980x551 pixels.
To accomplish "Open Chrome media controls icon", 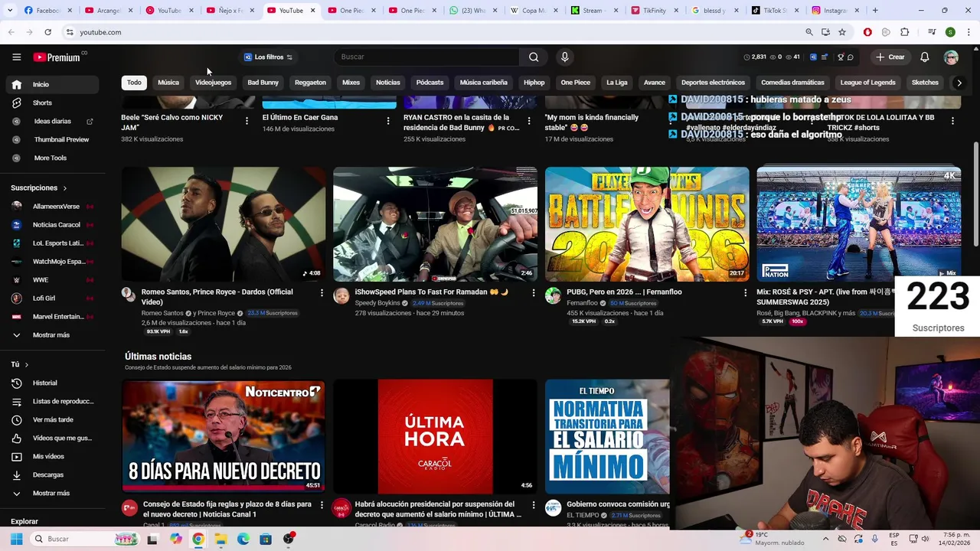I will (x=932, y=32).
